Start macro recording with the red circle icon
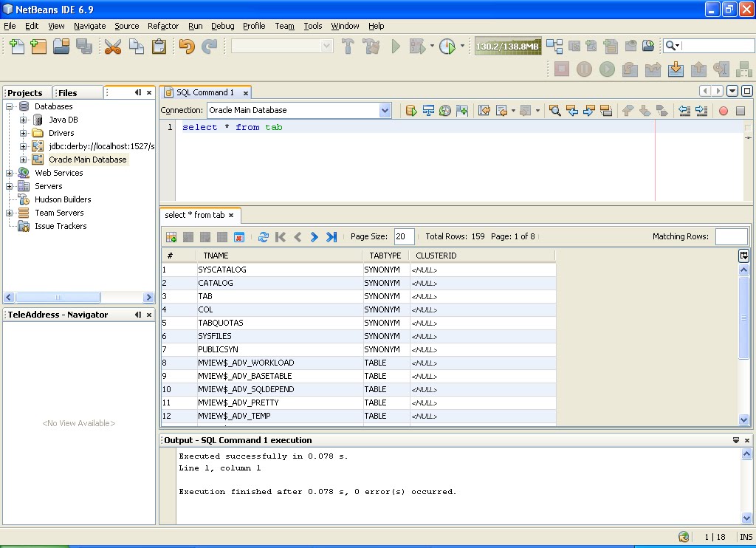This screenshot has height=548, width=756. [724, 110]
